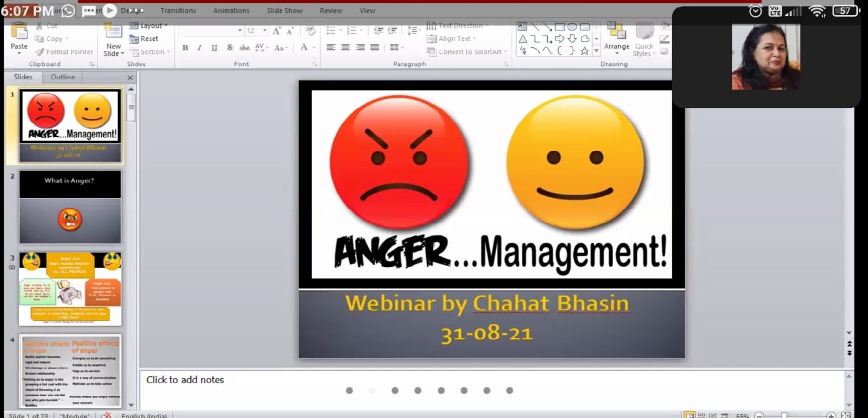Screen dimensions: 868x418
Task: Click the Increase Font Size icon
Action: (x=277, y=30)
